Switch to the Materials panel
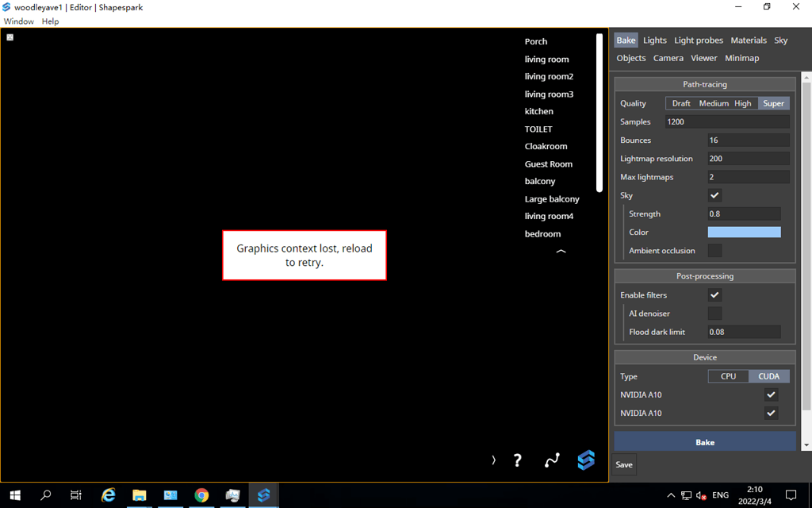The width and height of the screenshot is (812, 508). (749, 40)
